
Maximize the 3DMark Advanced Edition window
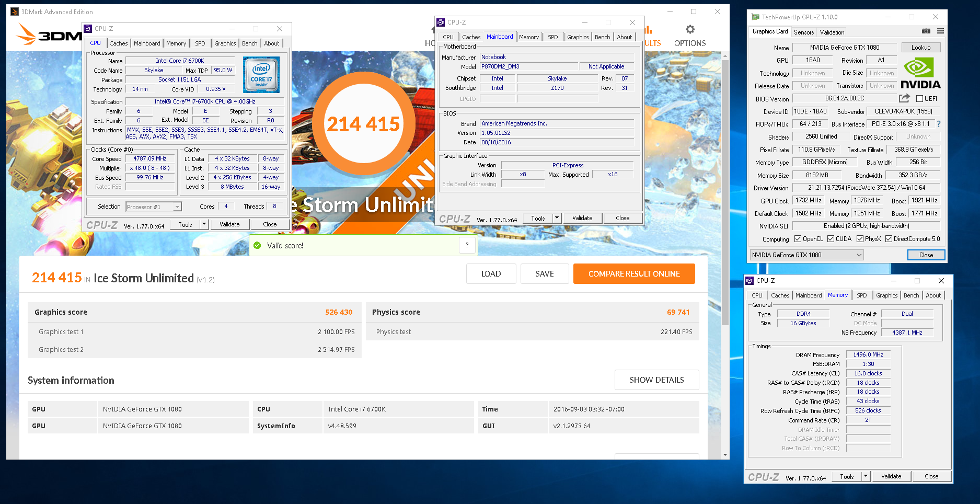694,12
